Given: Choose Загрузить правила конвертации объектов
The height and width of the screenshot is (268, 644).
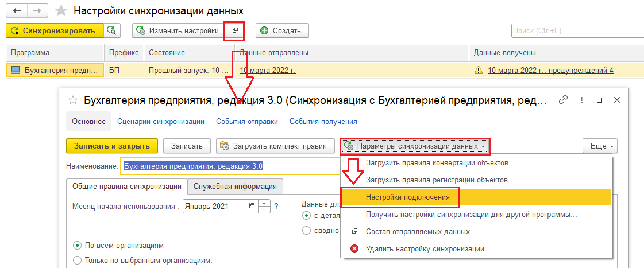Looking at the screenshot, I should [476, 162].
